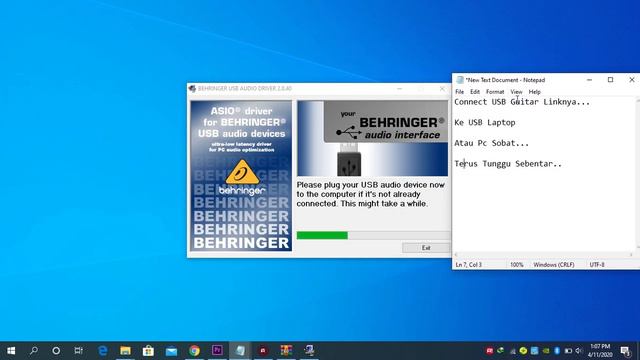Open the Help menu in Notepad
The height and width of the screenshot is (360, 640).
coord(534,92)
